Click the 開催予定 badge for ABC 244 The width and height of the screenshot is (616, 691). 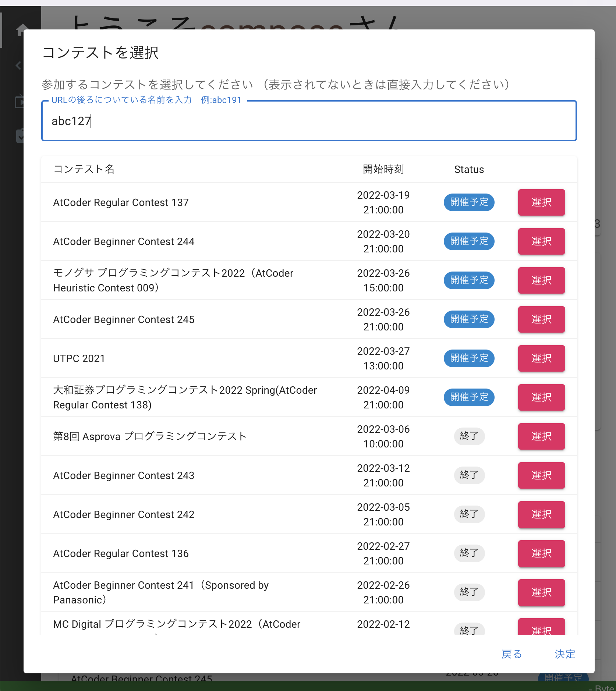(x=469, y=241)
